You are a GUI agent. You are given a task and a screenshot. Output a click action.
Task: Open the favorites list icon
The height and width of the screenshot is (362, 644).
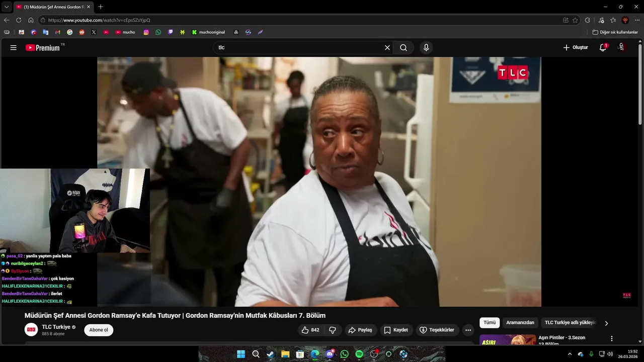point(613,20)
